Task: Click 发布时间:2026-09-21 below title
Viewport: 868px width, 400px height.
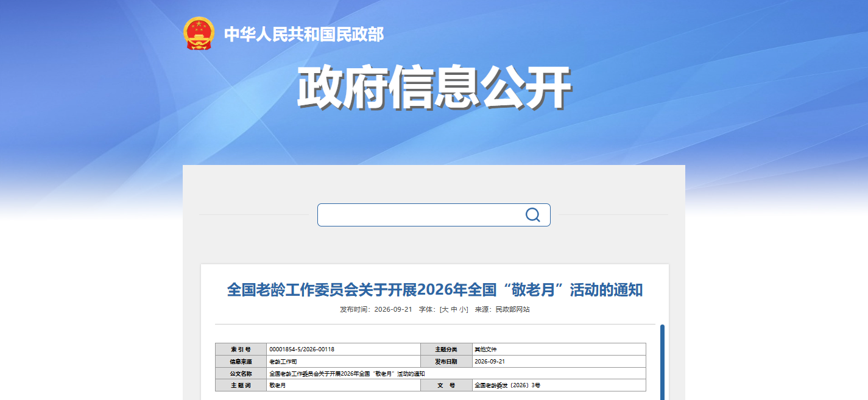Action: click(x=376, y=310)
